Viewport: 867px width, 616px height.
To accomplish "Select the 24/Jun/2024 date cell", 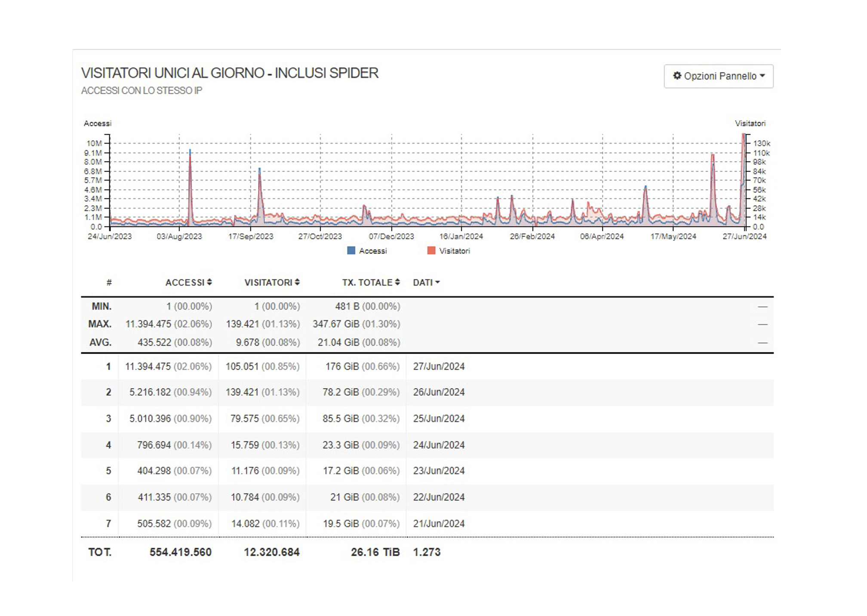I will tap(439, 445).
